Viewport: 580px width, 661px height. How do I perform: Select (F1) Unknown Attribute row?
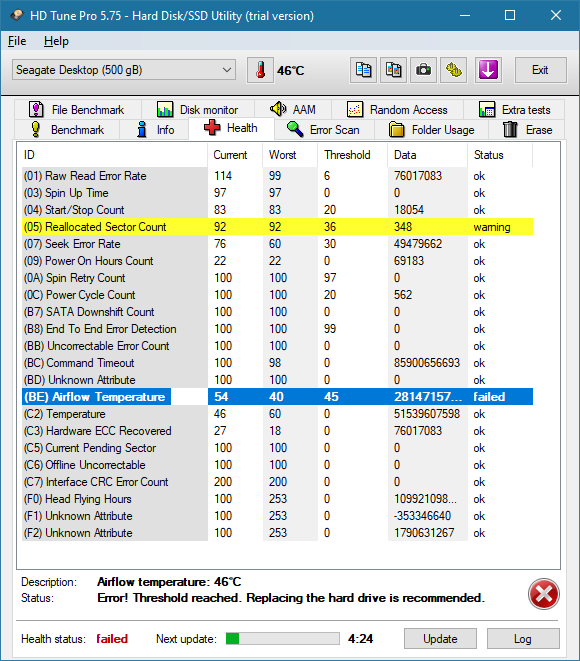point(277,516)
